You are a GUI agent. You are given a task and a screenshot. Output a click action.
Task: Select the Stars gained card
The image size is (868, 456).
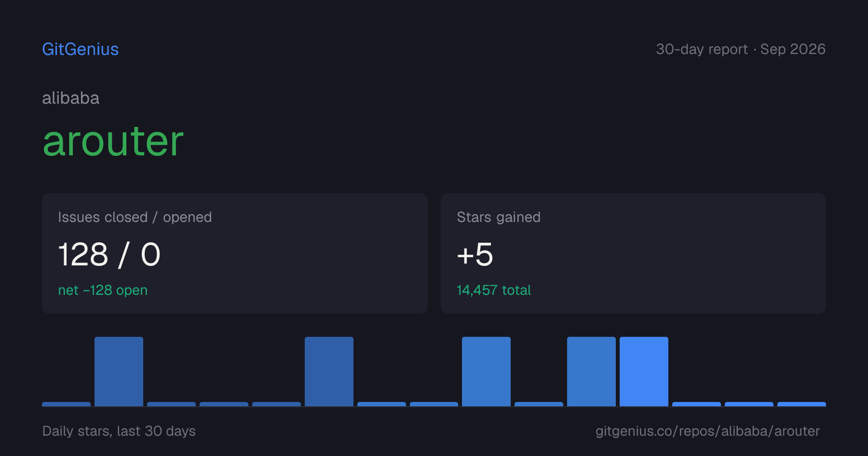633,253
